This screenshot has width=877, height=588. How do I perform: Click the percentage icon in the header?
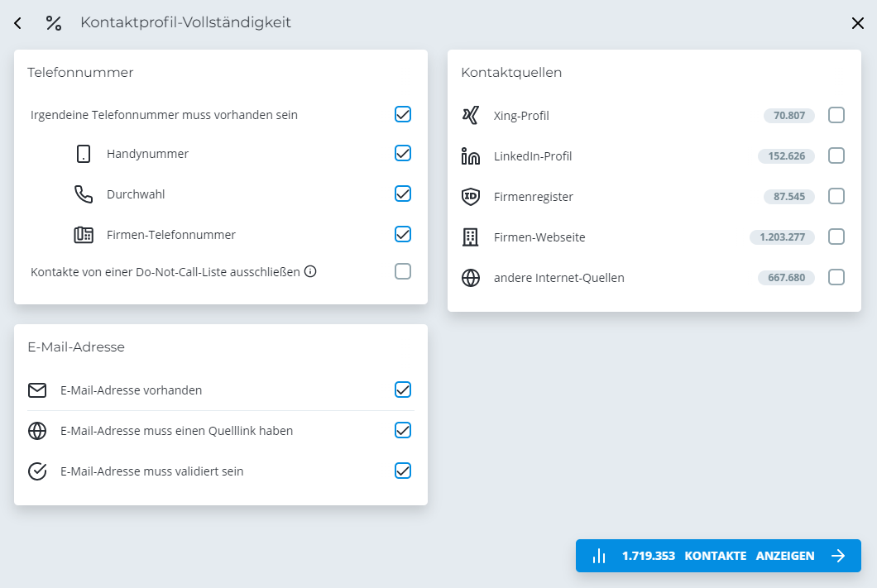click(x=53, y=23)
